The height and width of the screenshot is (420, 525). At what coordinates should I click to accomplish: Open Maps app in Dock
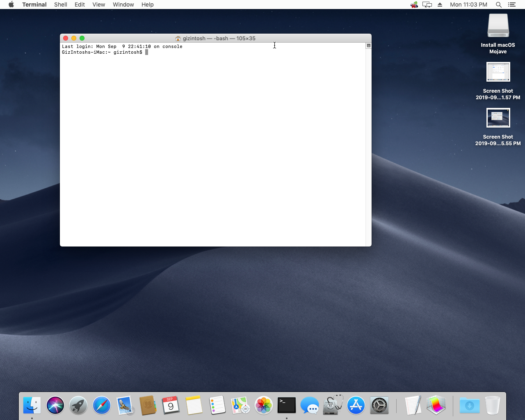pyautogui.click(x=240, y=406)
